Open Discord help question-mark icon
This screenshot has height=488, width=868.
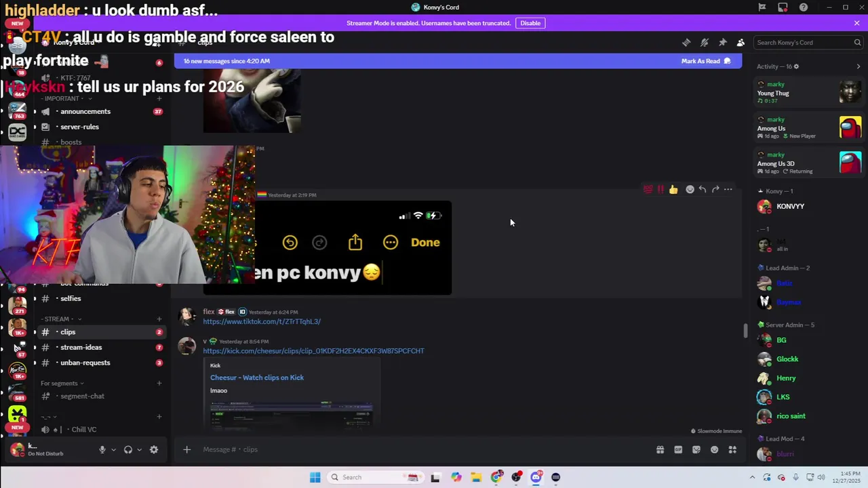(804, 7)
